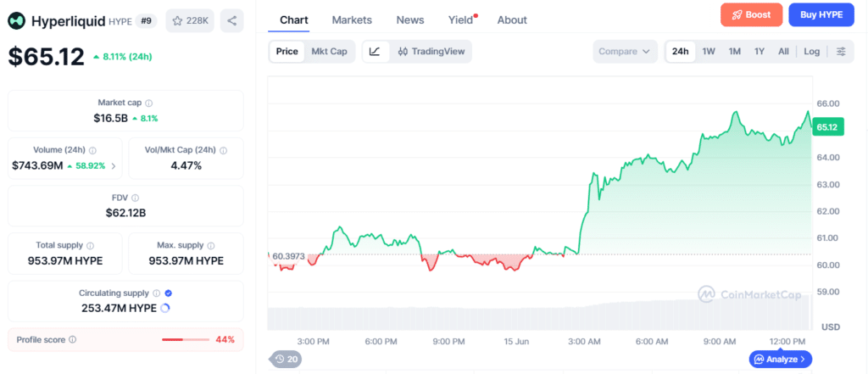Select the line chart icon
This screenshot has height=374, width=868.
375,52
